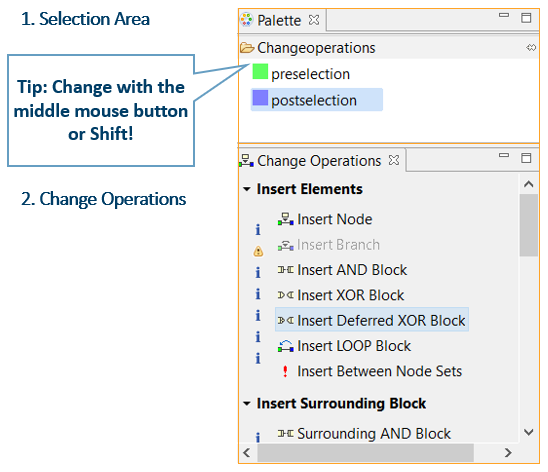This screenshot has height=472, width=548.
Task: Click the Surrounding AND Block icon
Action: 286,434
